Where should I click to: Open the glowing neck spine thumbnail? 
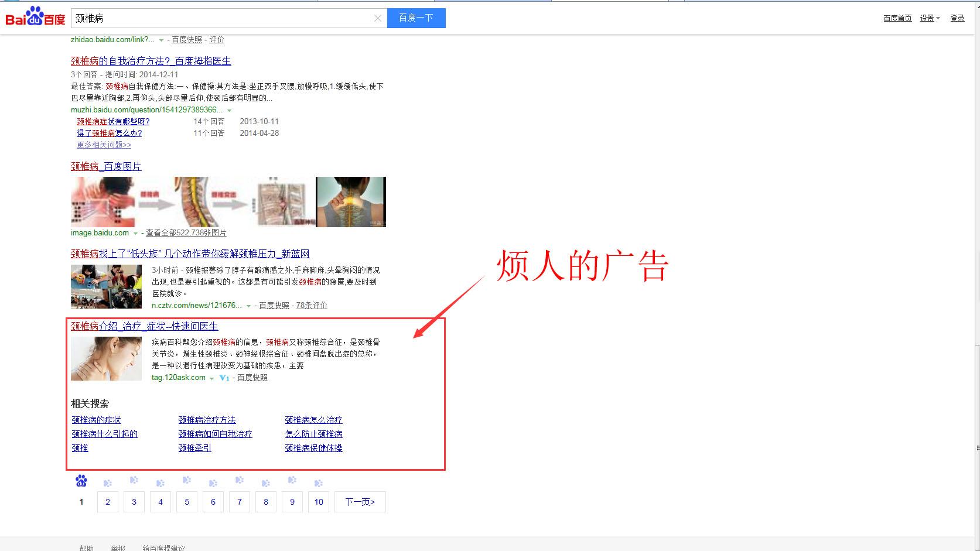click(351, 202)
